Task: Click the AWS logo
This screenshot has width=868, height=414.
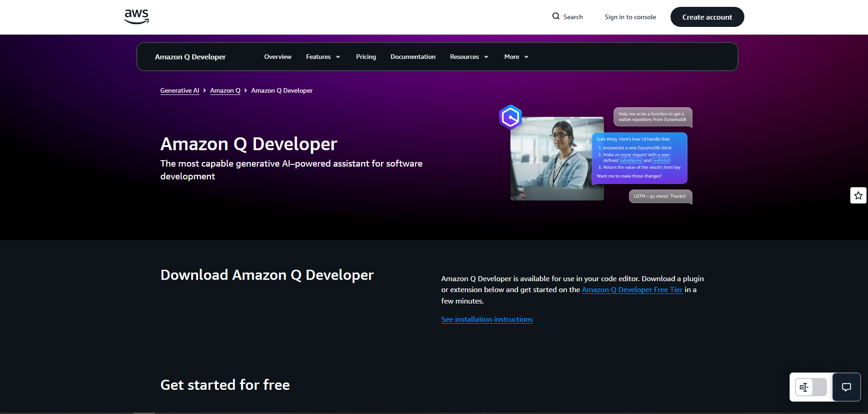Action: point(136,16)
